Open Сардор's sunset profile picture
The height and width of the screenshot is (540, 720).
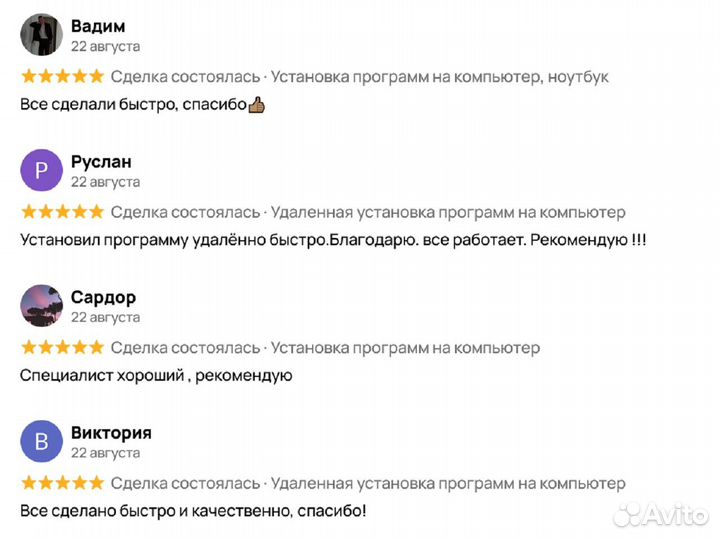(42, 306)
